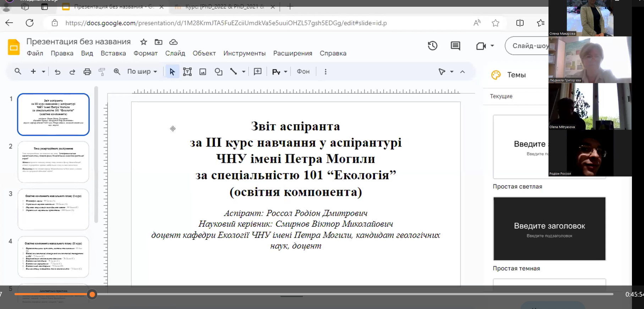Insert an image
This screenshot has height=309, width=644.
tap(203, 72)
